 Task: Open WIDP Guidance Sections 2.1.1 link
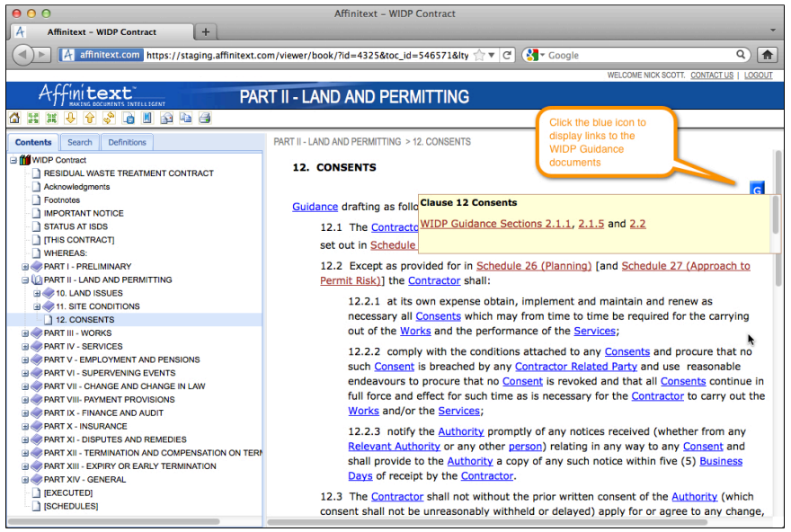click(495, 224)
